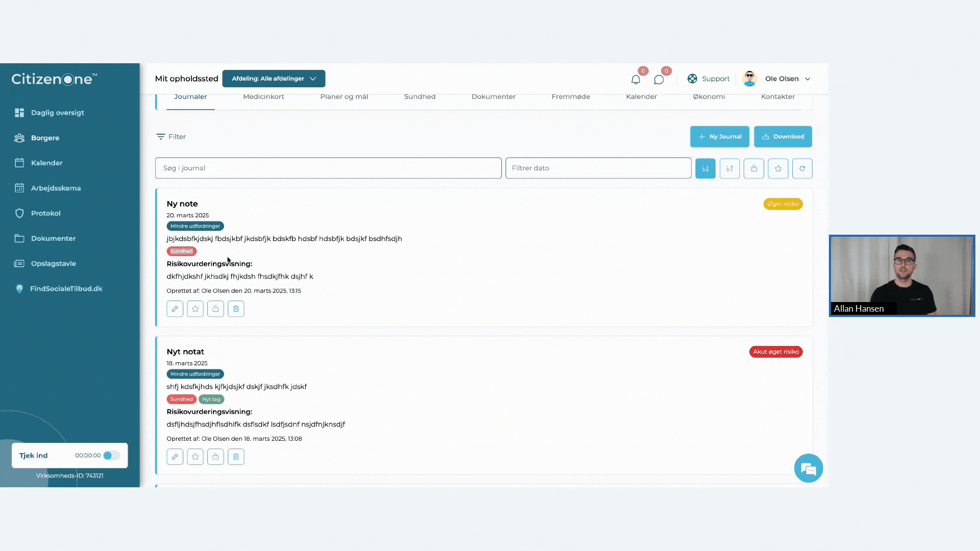Open notifications bell icon

pyautogui.click(x=635, y=79)
